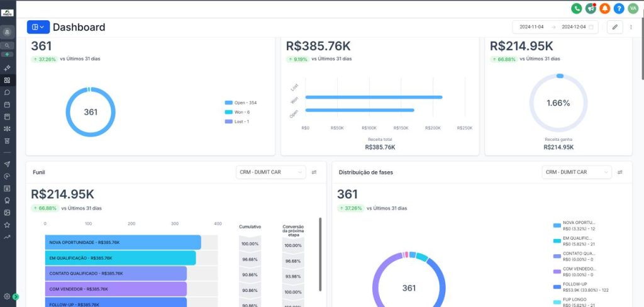Screen dimensions: 644x307
Task: Open the blue dashboard switcher dropdown
Action: pyautogui.click(x=38, y=27)
